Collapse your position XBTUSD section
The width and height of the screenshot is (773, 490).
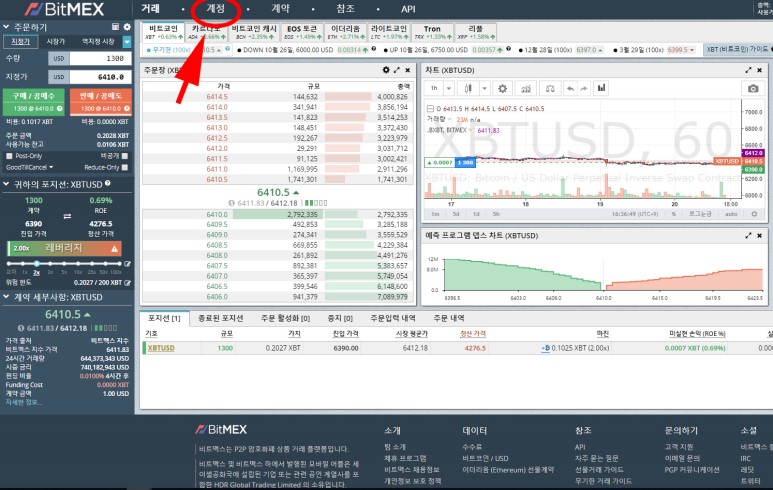click(x=6, y=184)
